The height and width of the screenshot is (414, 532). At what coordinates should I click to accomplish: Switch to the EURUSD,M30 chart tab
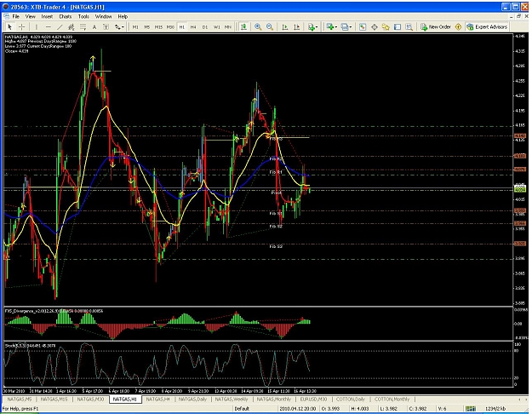[x=313, y=399]
